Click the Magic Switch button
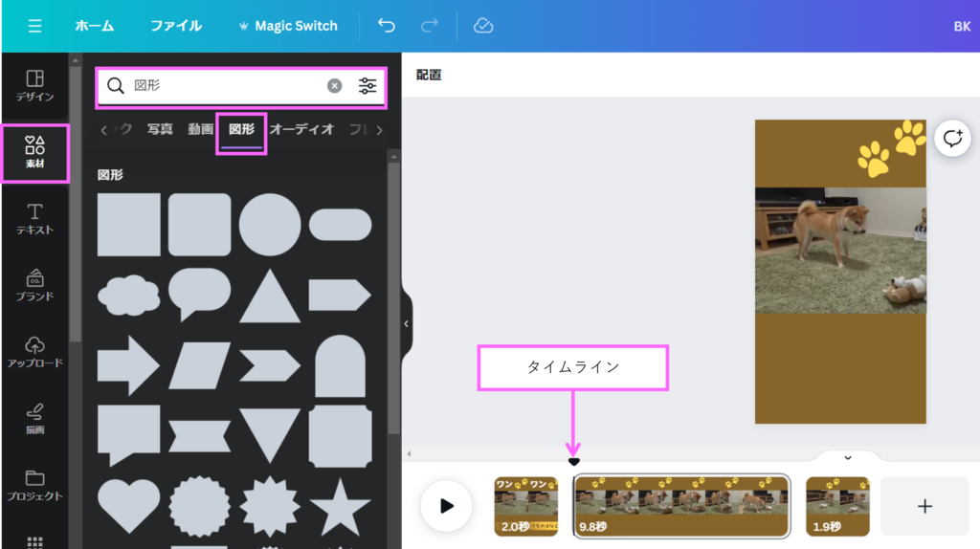 287,26
